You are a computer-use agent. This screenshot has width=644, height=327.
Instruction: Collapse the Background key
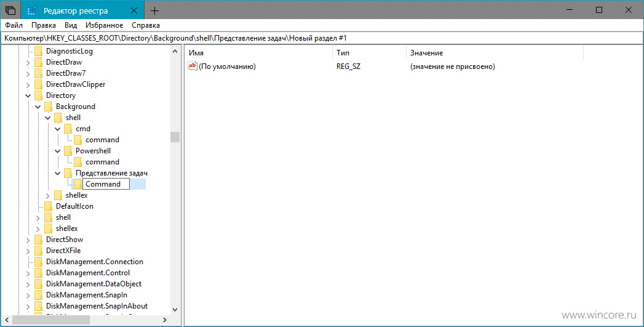coord(38,107)
